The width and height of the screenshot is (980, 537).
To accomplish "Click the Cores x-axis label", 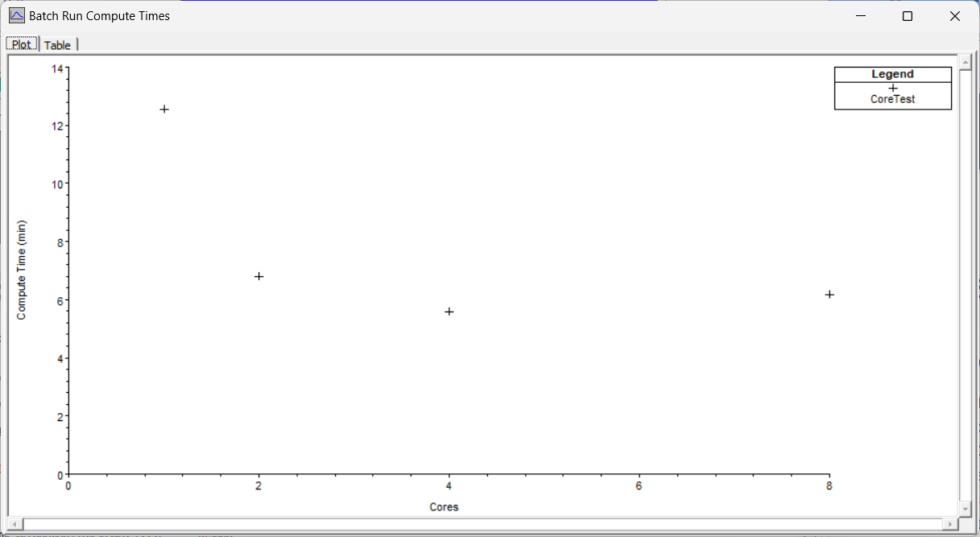I will (444, 507).
